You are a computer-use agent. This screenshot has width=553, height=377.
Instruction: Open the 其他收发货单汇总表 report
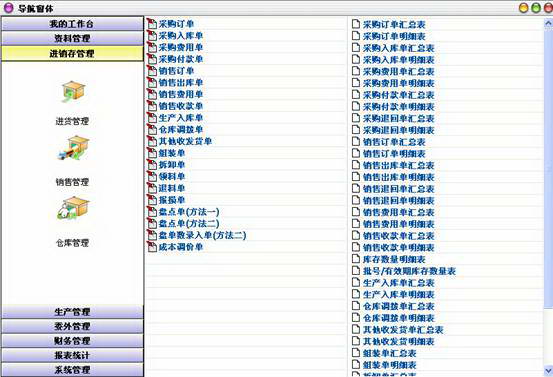tap(403, 330)
